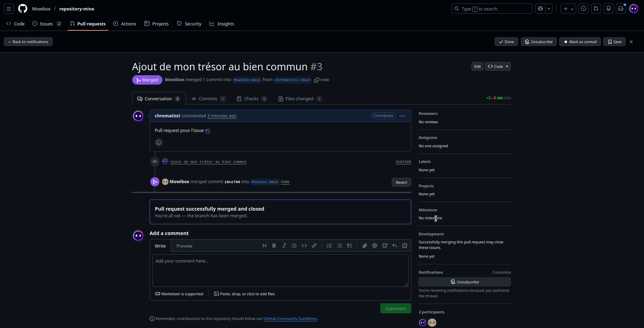The height and width of the screenshot is (328, 644).
Task: Save this notification thread
Action: pyautogui.click(x=614, y=42)
